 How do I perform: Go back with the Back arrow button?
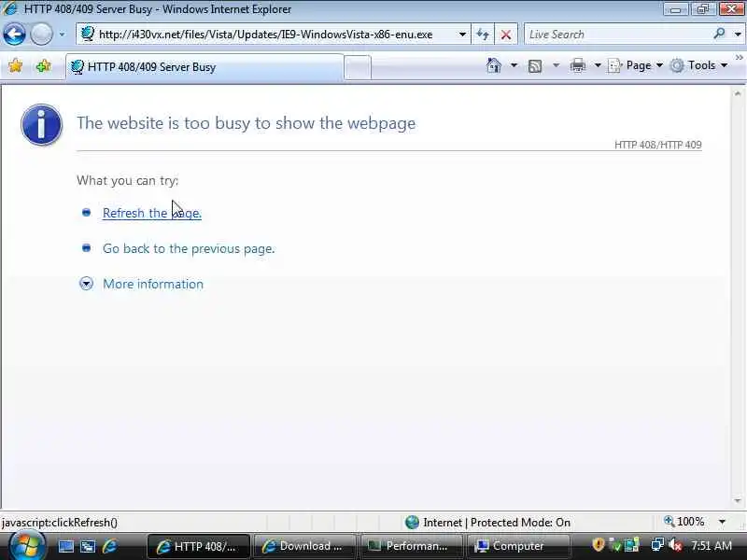[14, 35]
